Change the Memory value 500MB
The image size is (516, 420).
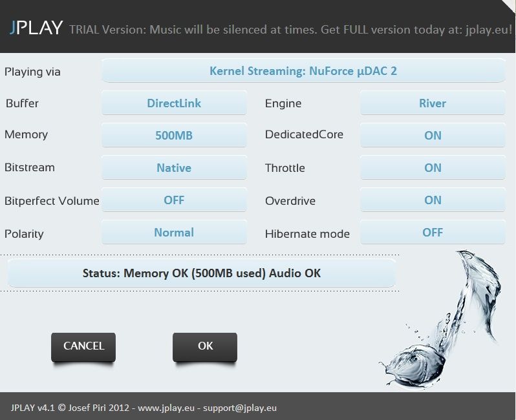pyautogui.click(x=174, y=135)
